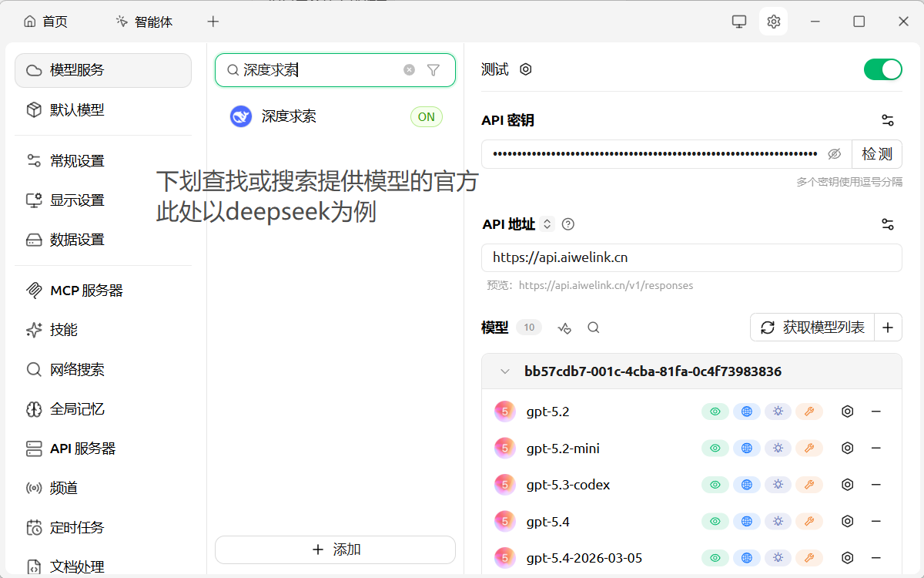Open 显示设置 section
924x578 pixels.
[x=103, y=200]
